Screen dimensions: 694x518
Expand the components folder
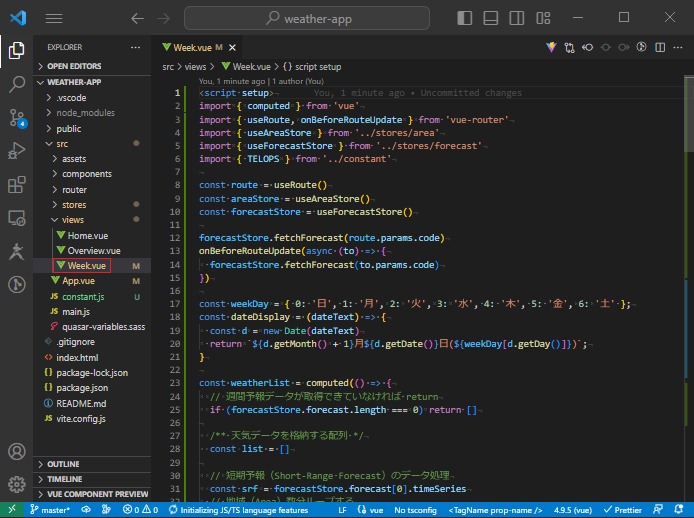(92, 174)
